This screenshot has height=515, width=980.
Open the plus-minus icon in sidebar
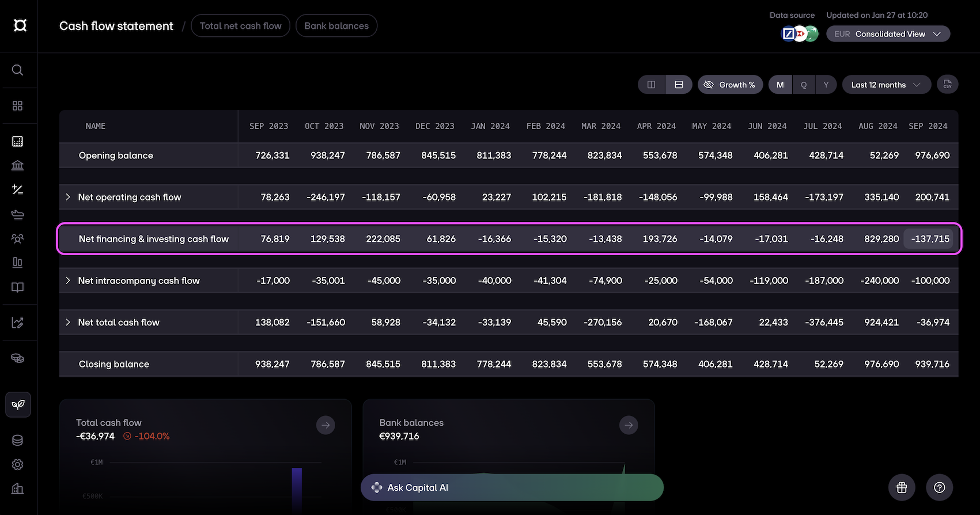(18, 190)
